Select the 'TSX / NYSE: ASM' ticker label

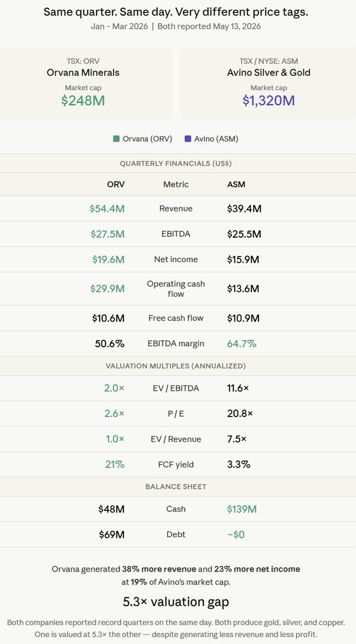[x=269, y=61]
